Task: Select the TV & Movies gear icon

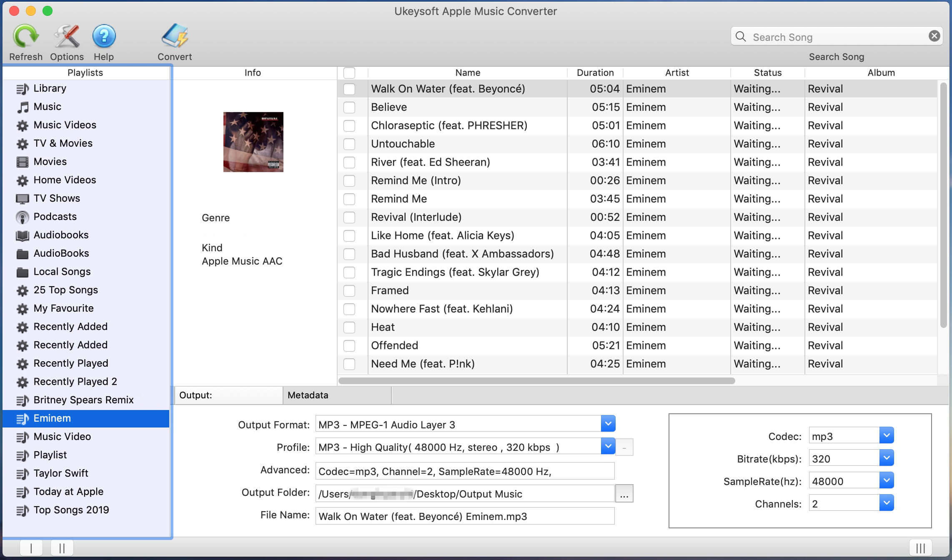Action: (x=23, y=144)
